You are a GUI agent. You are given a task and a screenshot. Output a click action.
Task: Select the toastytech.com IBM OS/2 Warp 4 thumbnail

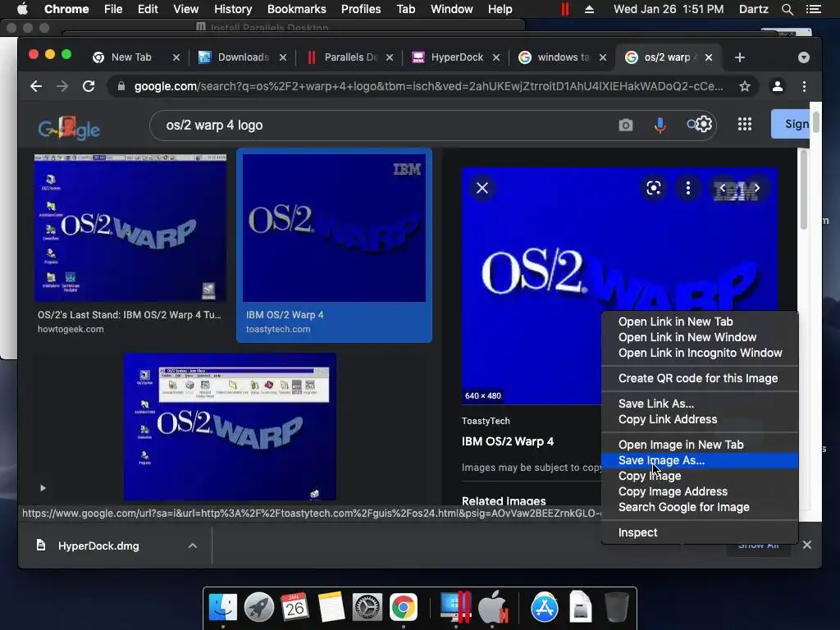tap(335, 228)
